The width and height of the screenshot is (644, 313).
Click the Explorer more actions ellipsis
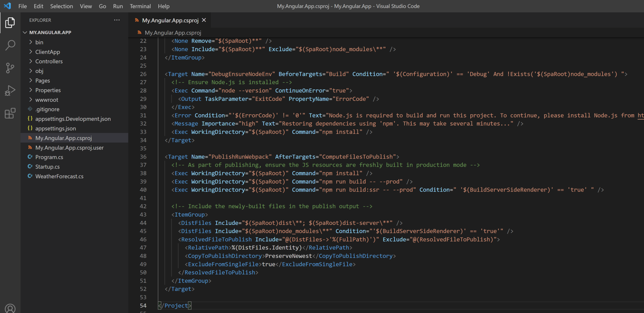click(117, 20)
